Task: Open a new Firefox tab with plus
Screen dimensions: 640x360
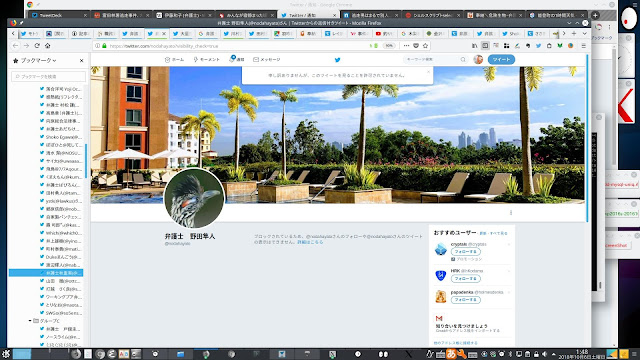Action: click(x=574, y=33)
